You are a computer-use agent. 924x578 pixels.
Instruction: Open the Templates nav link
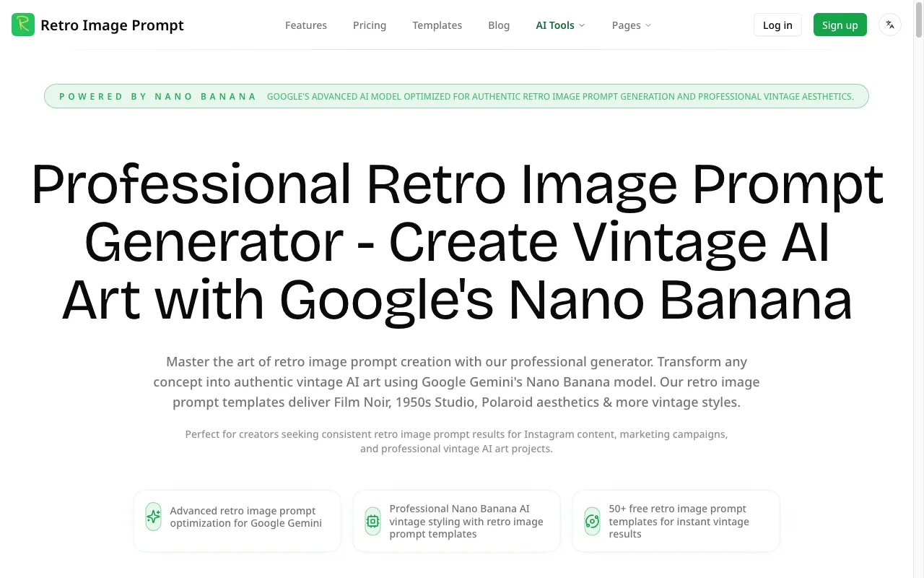pyautogui.click(x=437, y=25)
